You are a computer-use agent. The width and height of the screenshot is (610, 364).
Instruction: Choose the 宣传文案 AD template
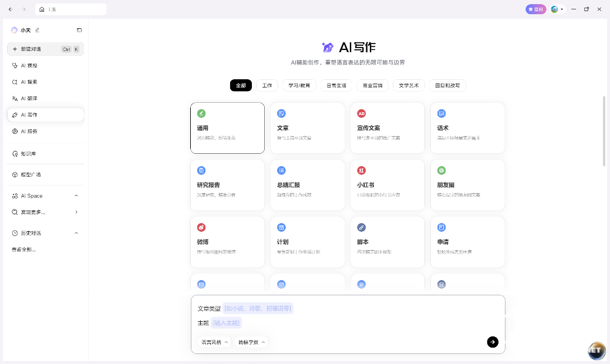point(387,127)
